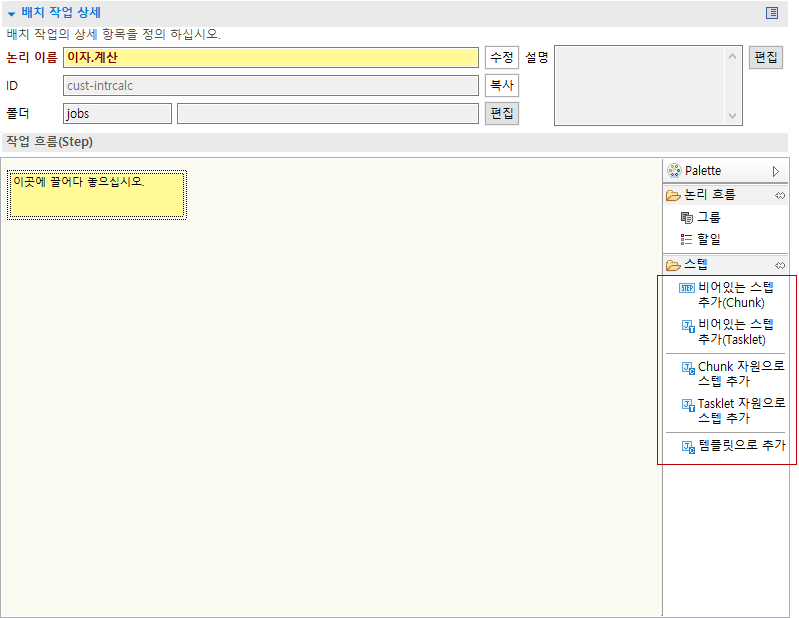This screenshot has height=618, width=799.
Task: Click the empty folder path field
Action: [328, 113]
